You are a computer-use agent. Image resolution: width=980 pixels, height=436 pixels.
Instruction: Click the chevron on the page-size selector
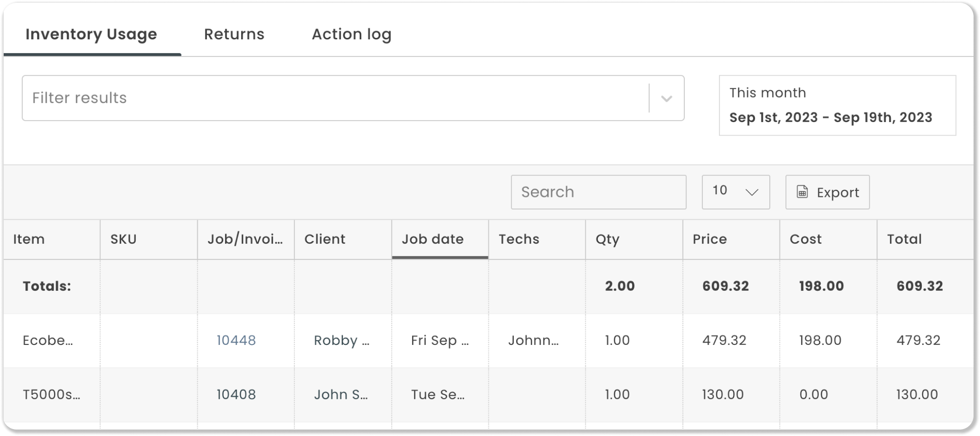pos(752,192)
